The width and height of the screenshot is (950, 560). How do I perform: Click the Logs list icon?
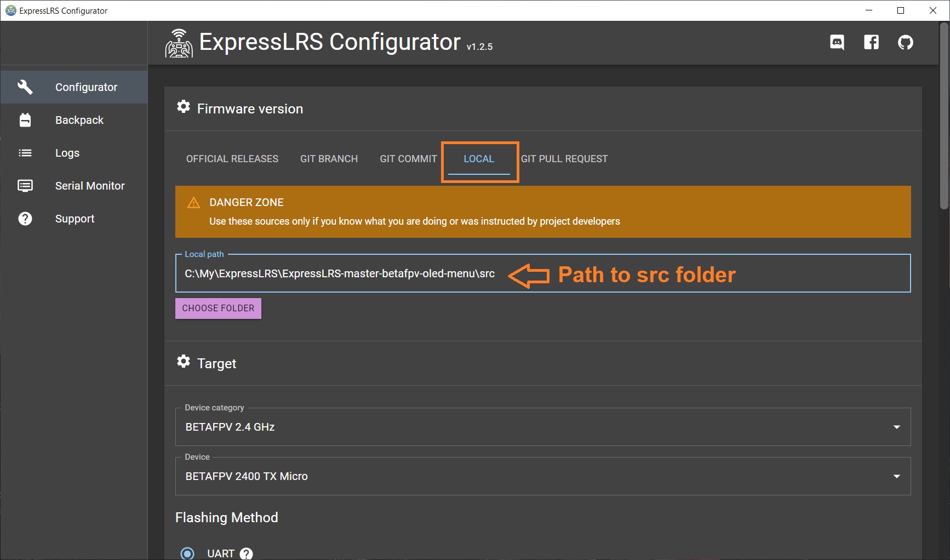(x=25, y=153)
